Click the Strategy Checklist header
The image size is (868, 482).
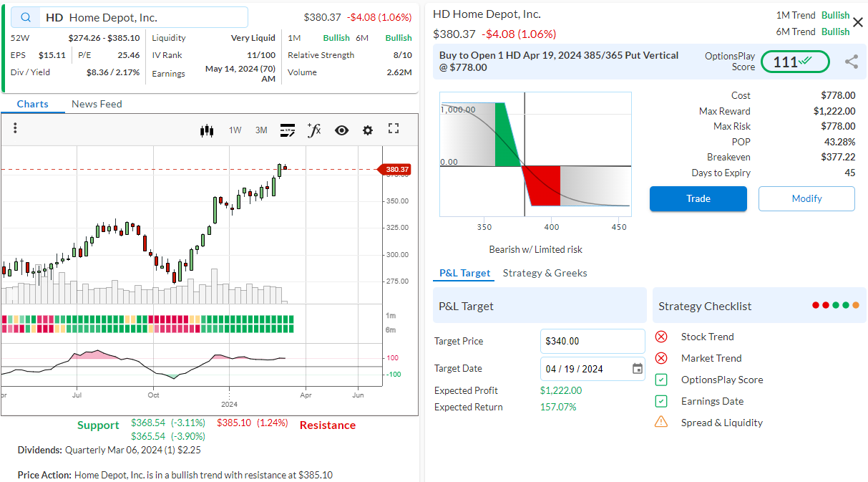(x=759, y=306)
